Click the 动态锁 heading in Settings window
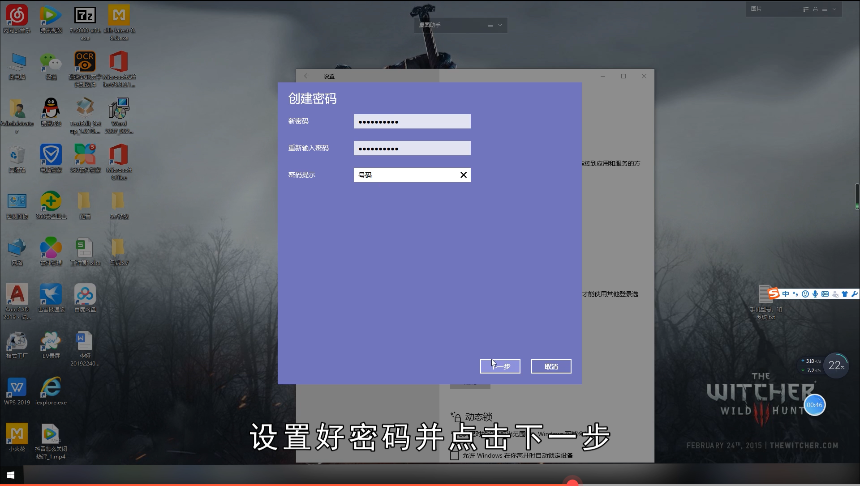The image size is (860, 486). tap(478, 417)
